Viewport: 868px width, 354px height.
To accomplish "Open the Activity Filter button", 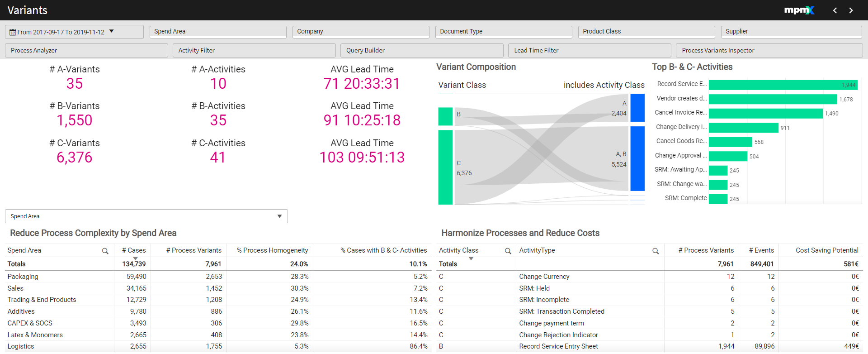I will pyautogui.click(x=254, y=50).
